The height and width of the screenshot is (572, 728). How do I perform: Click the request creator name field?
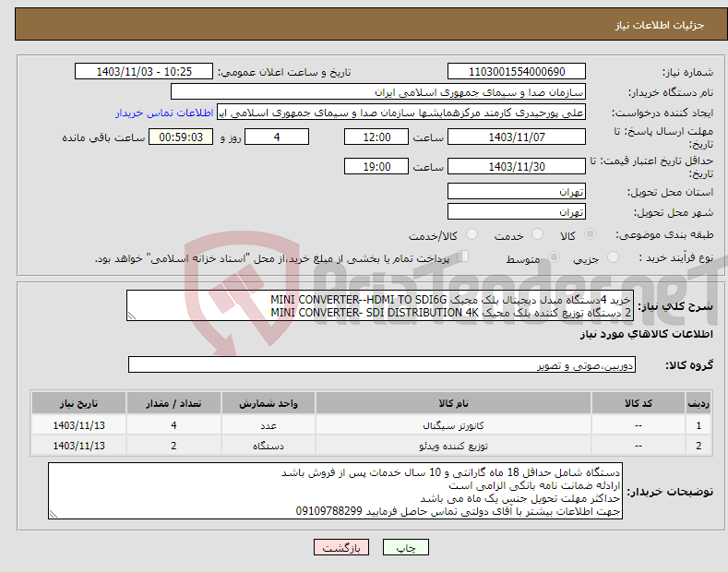(401, 113)
